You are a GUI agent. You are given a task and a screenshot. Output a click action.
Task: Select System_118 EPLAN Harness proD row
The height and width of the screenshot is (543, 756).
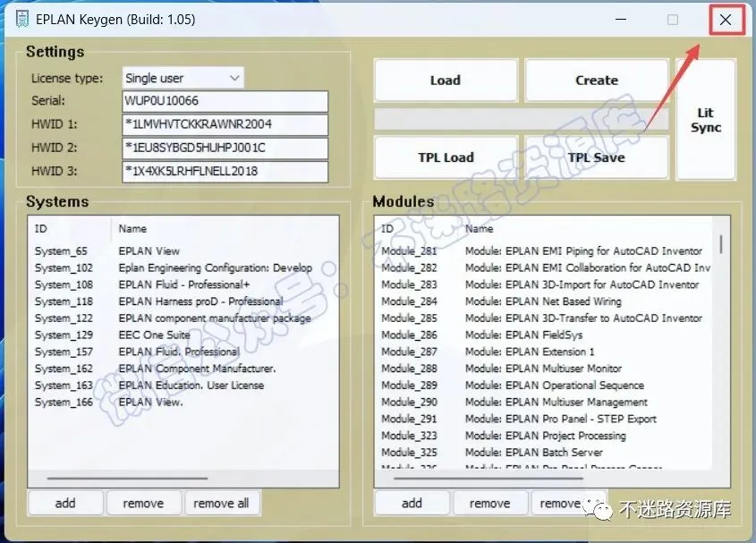(183, 301)
